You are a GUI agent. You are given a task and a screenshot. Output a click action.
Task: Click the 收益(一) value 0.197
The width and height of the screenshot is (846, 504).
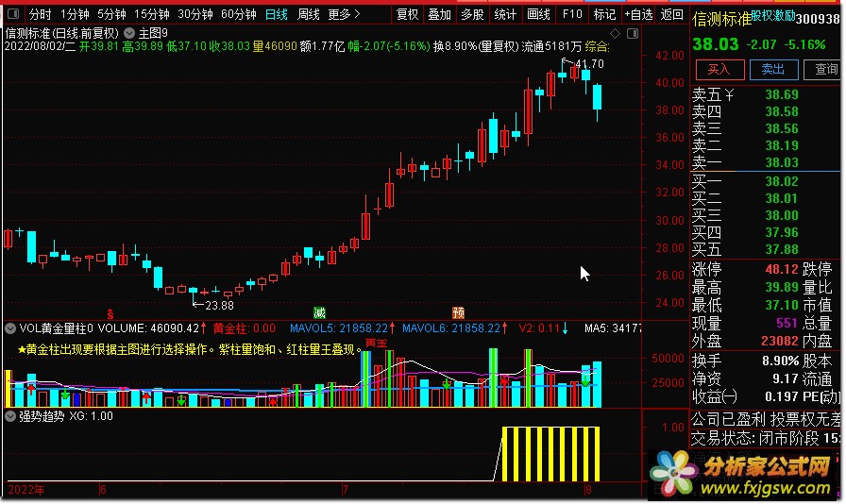tap(781, 396)
